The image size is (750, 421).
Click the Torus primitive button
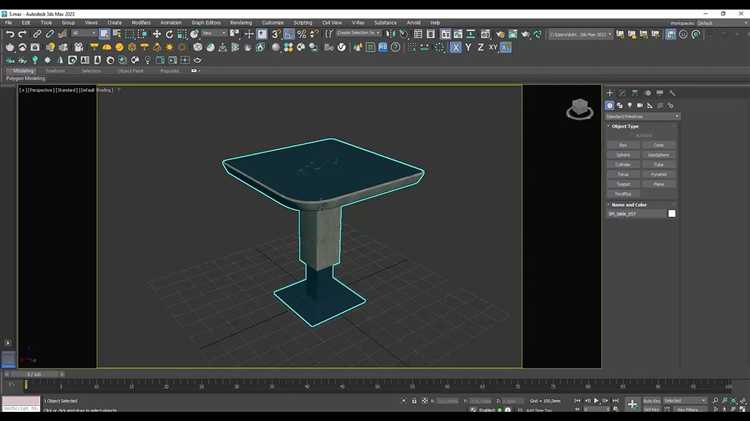click(x=623, y=175)
